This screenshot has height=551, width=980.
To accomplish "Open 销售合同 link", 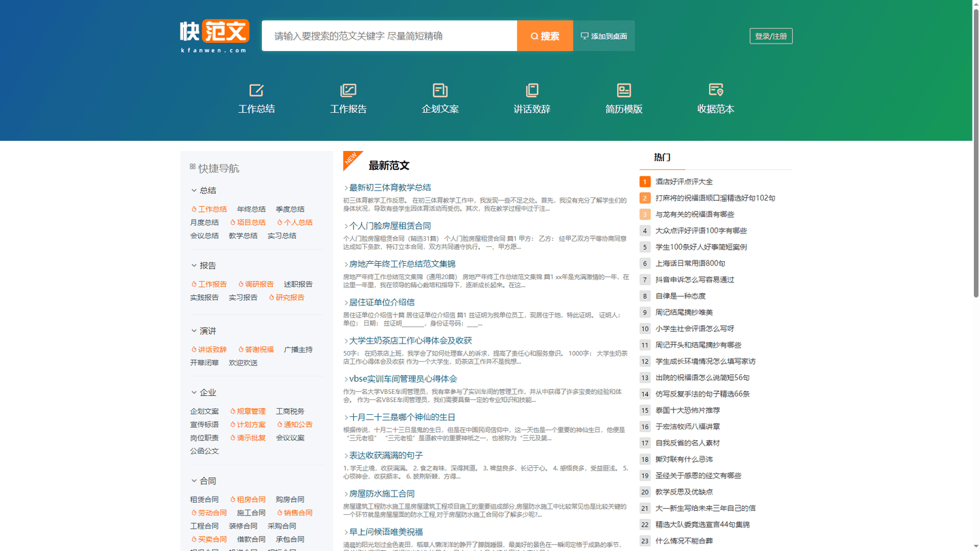I will [295, 513].
